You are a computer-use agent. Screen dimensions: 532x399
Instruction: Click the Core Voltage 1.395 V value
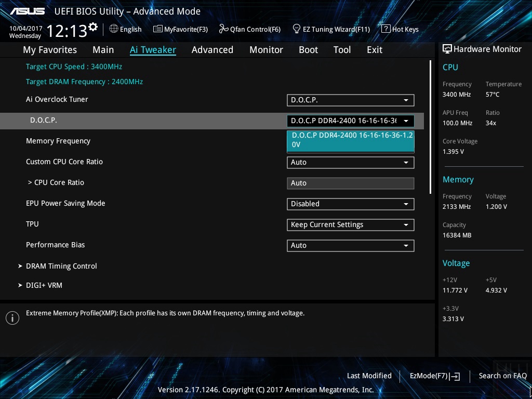(x=453, y=152)
